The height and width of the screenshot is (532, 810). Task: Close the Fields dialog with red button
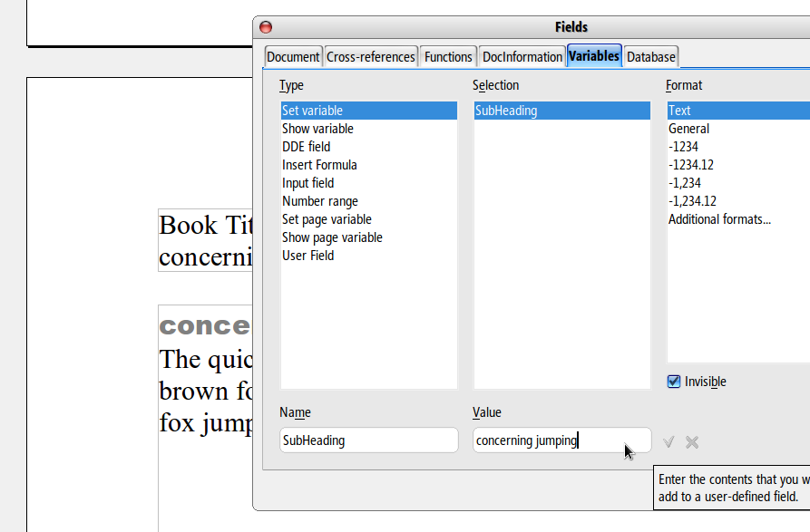click(x=266, y=27)
